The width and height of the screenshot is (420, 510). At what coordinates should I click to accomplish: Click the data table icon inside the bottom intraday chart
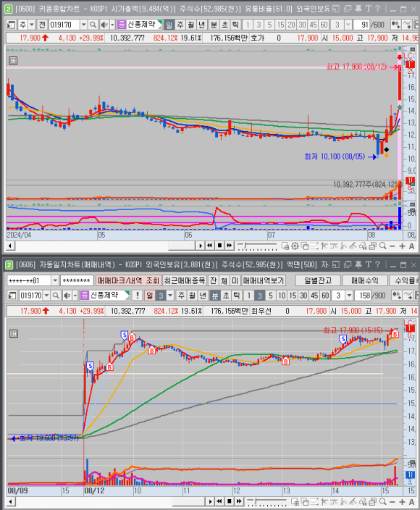(14, 333)
